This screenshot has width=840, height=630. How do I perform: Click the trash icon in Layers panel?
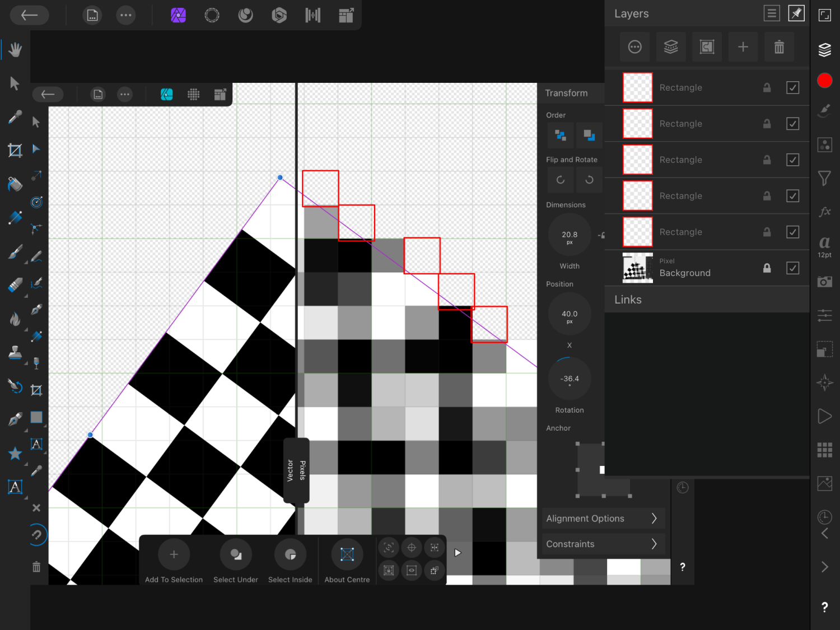[x=779, y=47]
